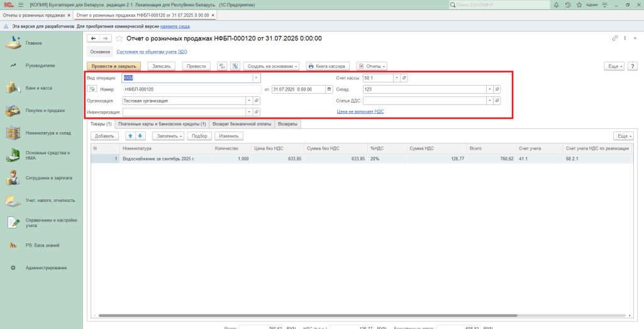
Task: Open the Заполнить dropdown menu
Action: click(169, 136)
